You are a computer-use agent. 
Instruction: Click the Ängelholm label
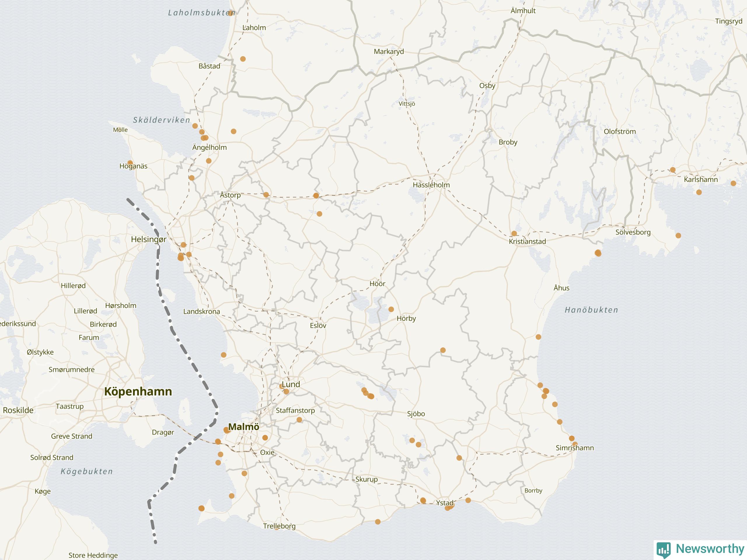click(x=210, y=148)
